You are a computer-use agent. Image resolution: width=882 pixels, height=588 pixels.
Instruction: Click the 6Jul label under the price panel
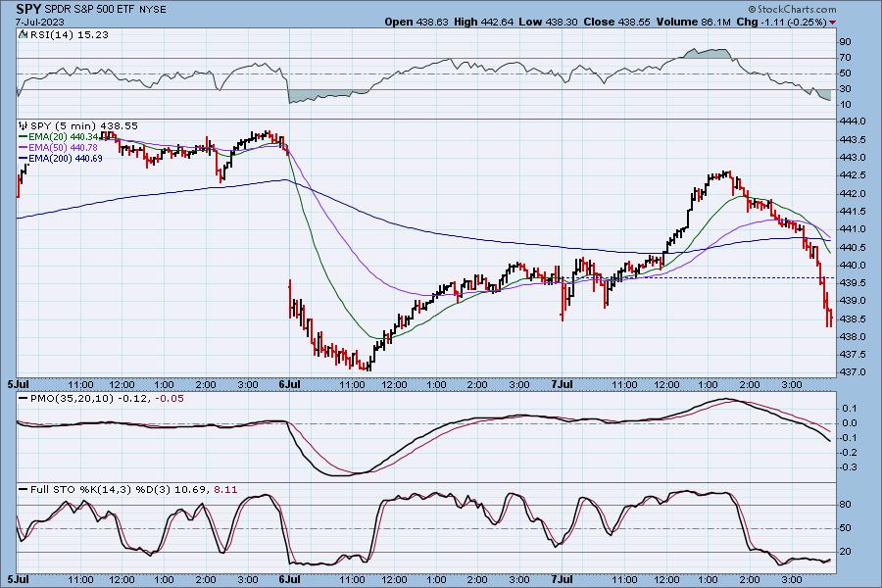coord(288,384)
